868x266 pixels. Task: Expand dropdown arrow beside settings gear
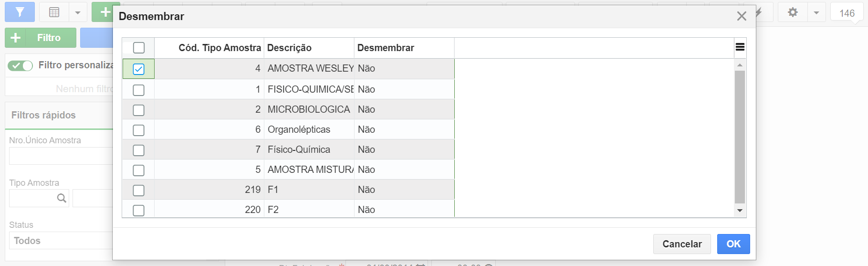[x=816, y=12]
